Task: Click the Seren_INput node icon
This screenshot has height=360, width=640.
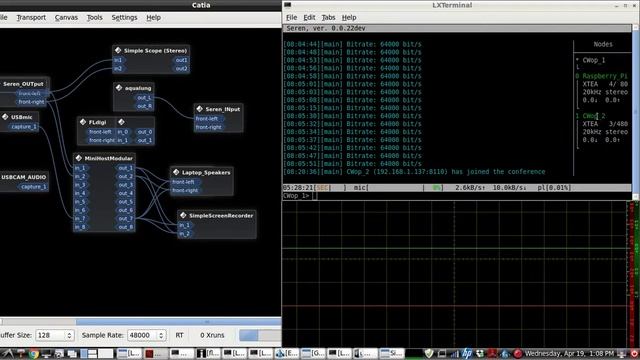Action: 200,109
